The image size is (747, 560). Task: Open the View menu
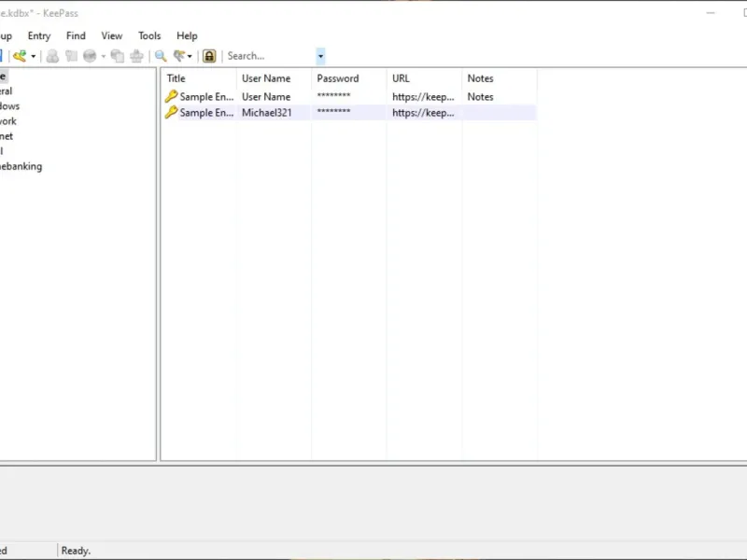coord(111,35)
